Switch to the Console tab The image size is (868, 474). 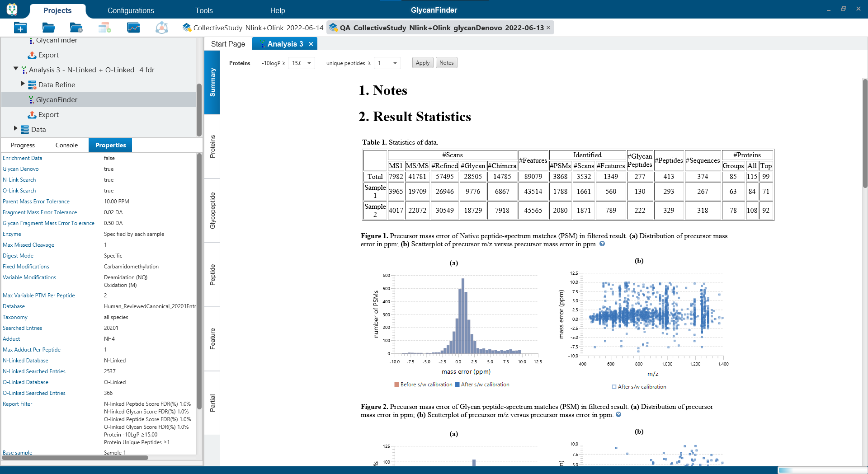point(66,145)
